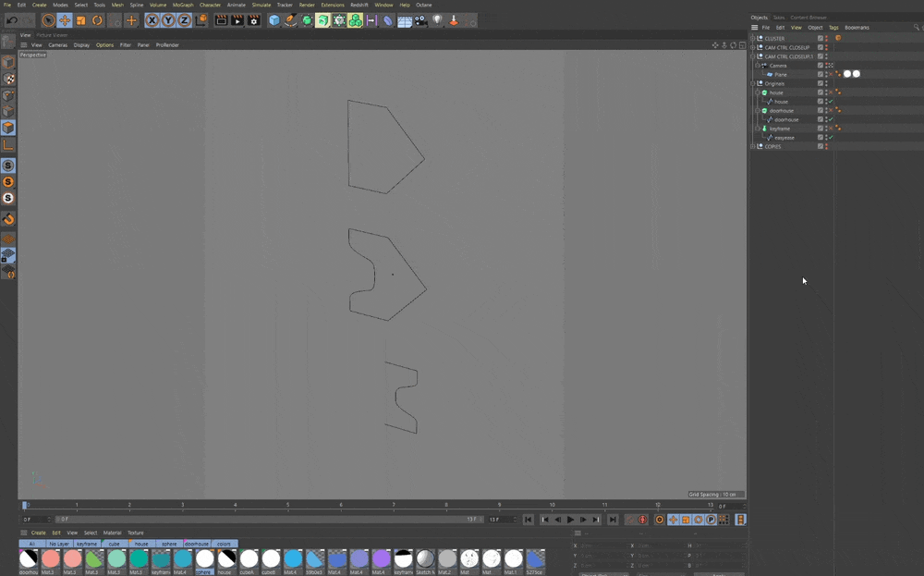The image size is (924, 576).
Task: Toggle X-axis lock button
Action: click(x=152, y=20)
